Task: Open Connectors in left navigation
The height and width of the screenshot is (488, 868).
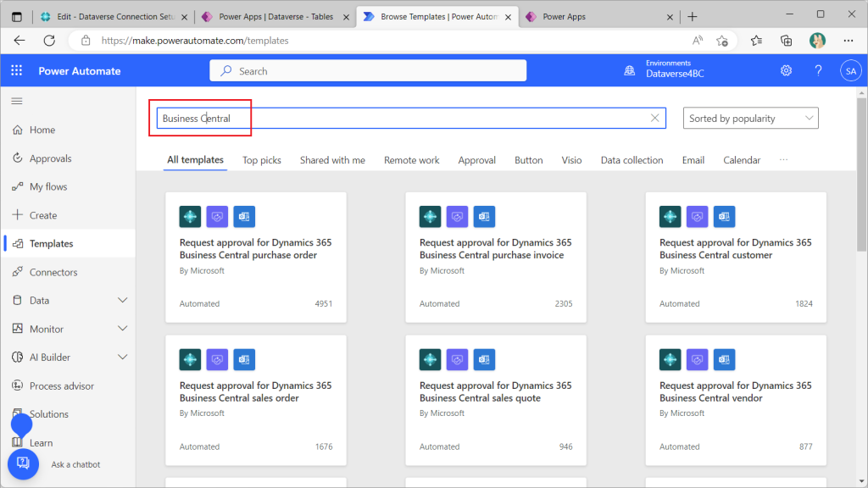Action: tap(69, 272)
